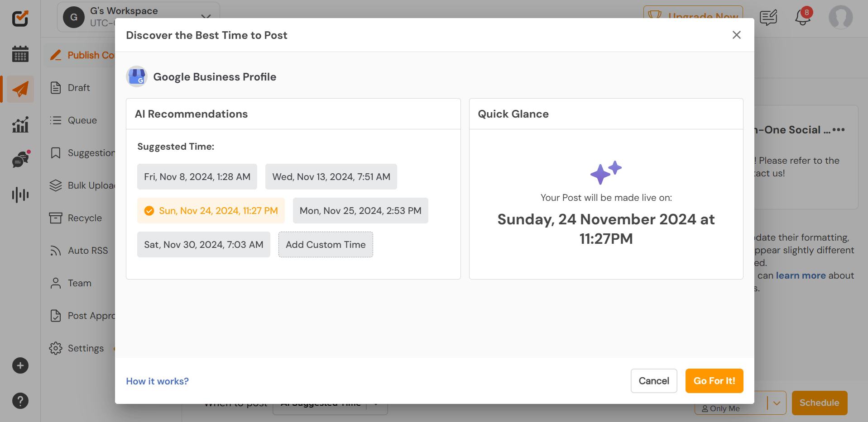868x422 pixels.
Task: Expand the G's Workspace dropdown
Action: [x=206, y=17]
